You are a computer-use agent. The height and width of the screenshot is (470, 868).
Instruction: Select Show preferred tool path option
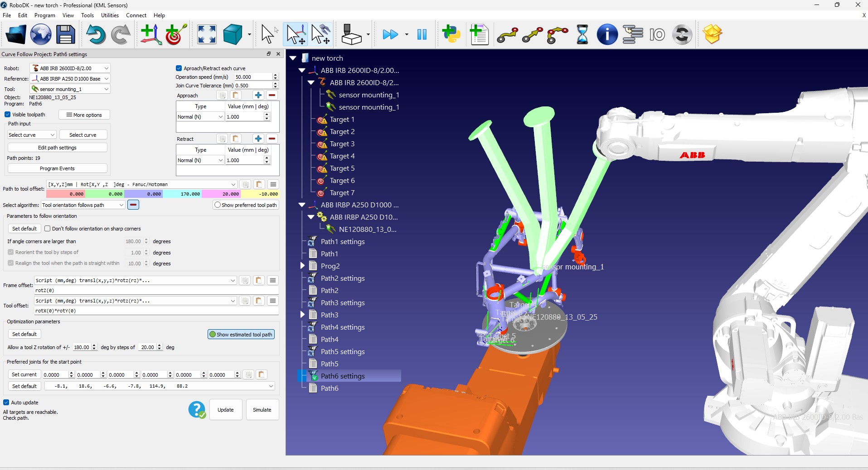click(218, 205)
